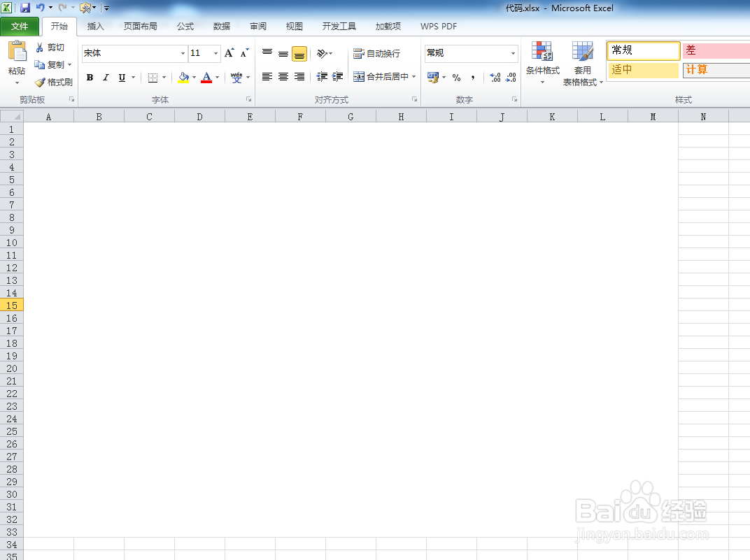Toggle top vertical alignment

click(267, 53)
